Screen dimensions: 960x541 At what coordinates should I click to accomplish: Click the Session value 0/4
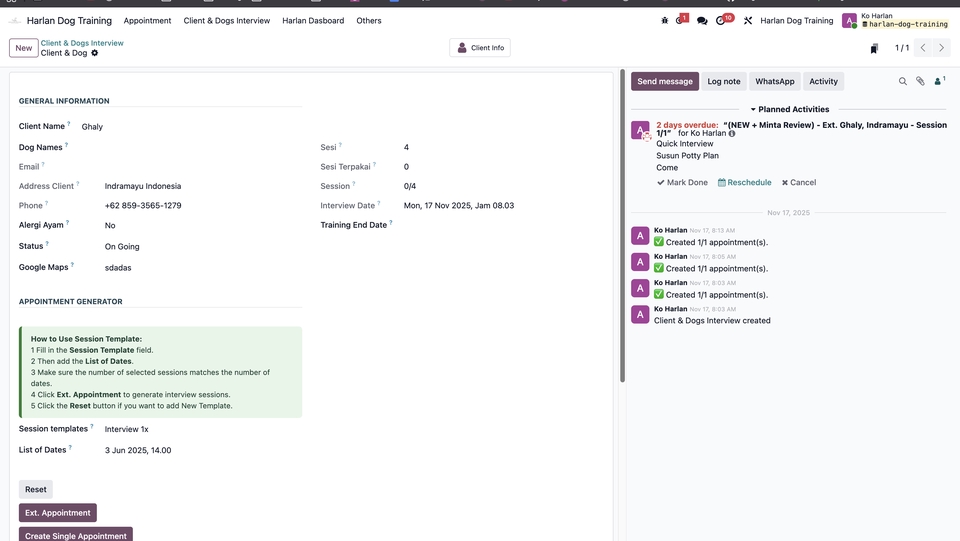click(x=410, y=186)
